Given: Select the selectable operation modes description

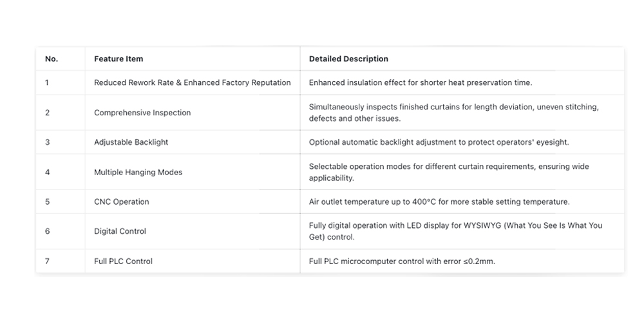Looking at the screenshot, I should (449, 172).
